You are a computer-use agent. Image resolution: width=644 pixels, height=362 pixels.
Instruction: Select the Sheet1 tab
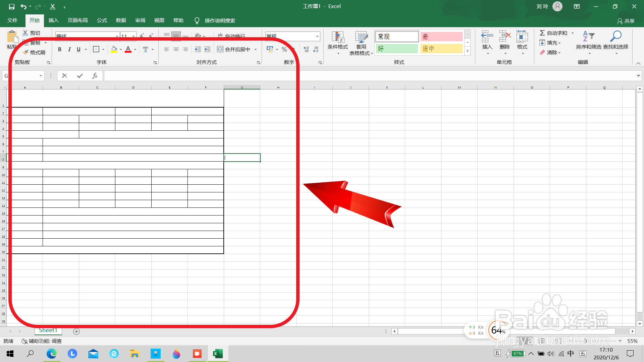click(x=48, y=330)
